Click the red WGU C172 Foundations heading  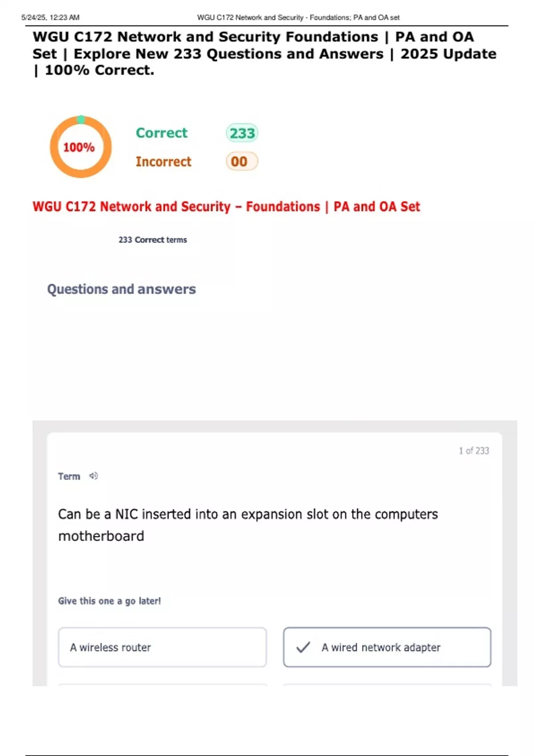[x=226, y=207]
